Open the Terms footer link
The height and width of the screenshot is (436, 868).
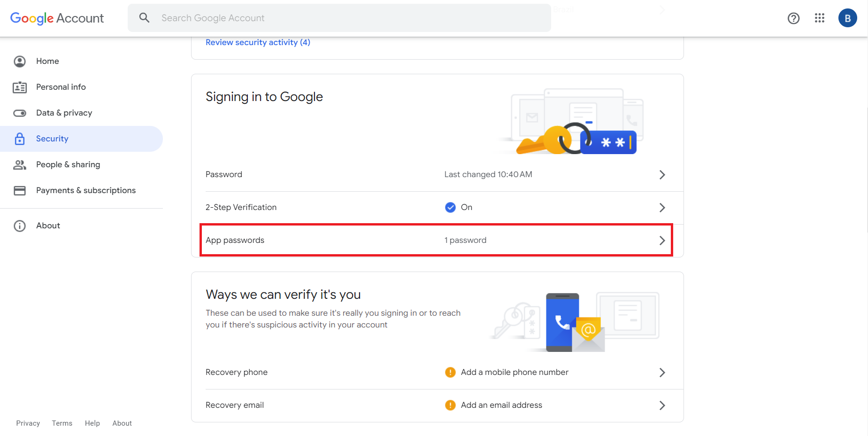tap(62, 423)
